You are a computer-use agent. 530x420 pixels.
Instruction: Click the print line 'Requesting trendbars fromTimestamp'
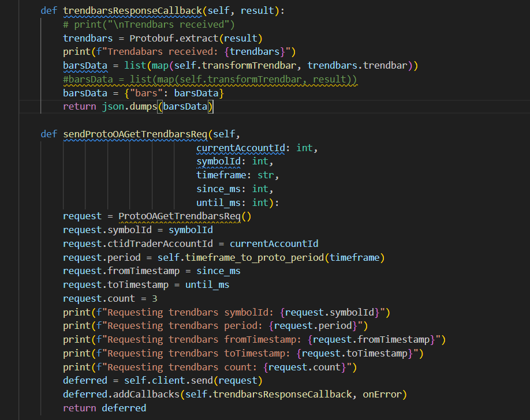coord(254,340)
